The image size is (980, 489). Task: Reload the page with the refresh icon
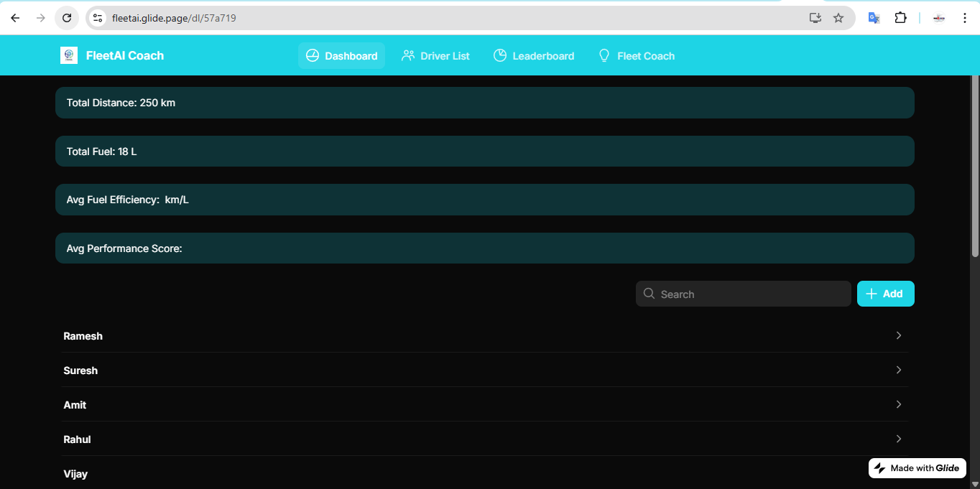pos(67,18)
